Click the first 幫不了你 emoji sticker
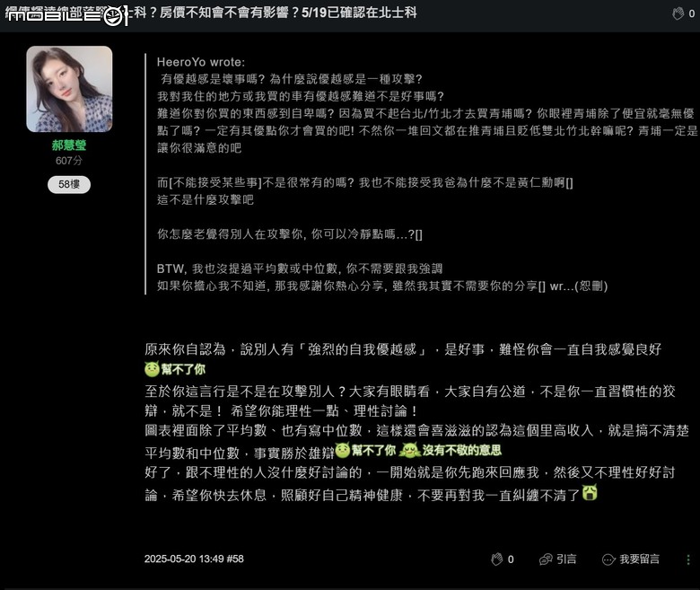 coord(175,369)
